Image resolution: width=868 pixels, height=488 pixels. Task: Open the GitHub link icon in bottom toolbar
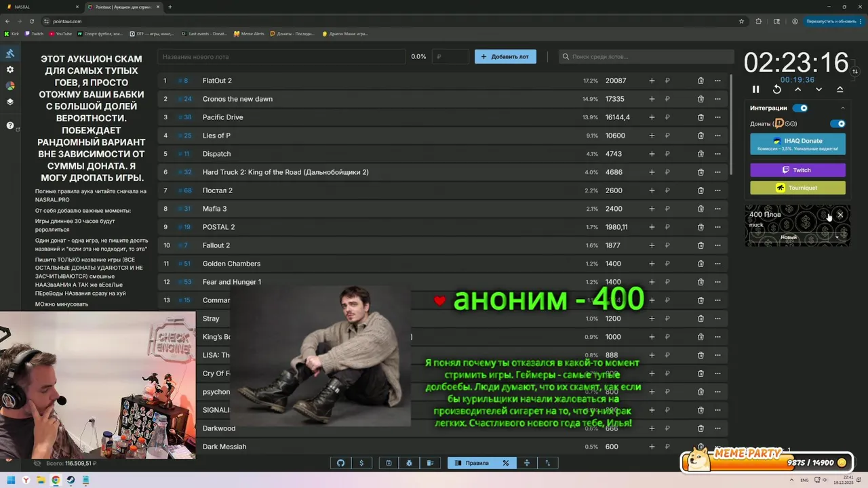341,463
